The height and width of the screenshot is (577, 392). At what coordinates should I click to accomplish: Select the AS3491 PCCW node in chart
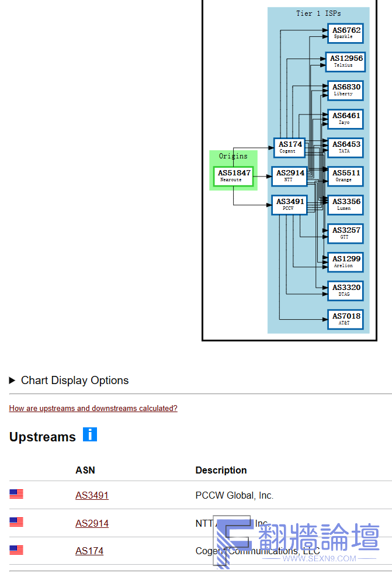coord(289,205)
